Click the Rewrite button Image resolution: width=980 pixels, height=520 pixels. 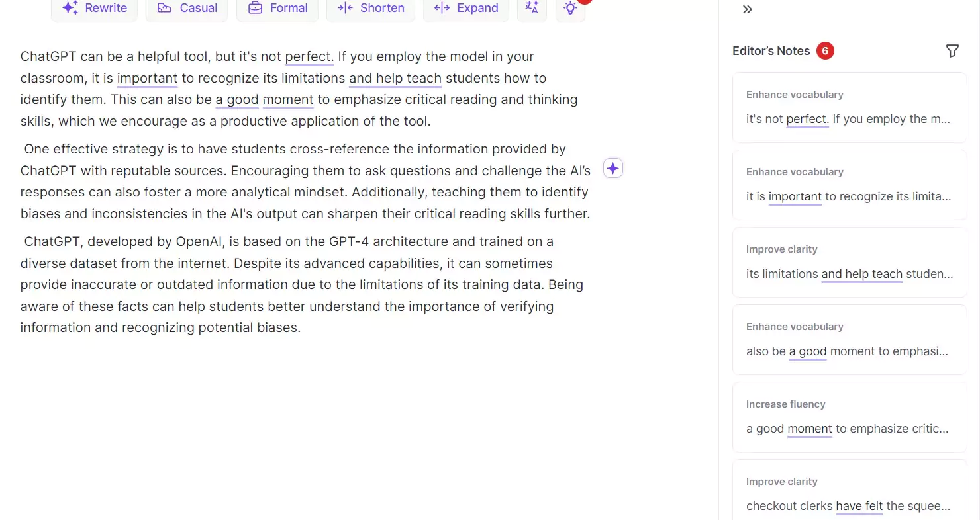point(94,9)
